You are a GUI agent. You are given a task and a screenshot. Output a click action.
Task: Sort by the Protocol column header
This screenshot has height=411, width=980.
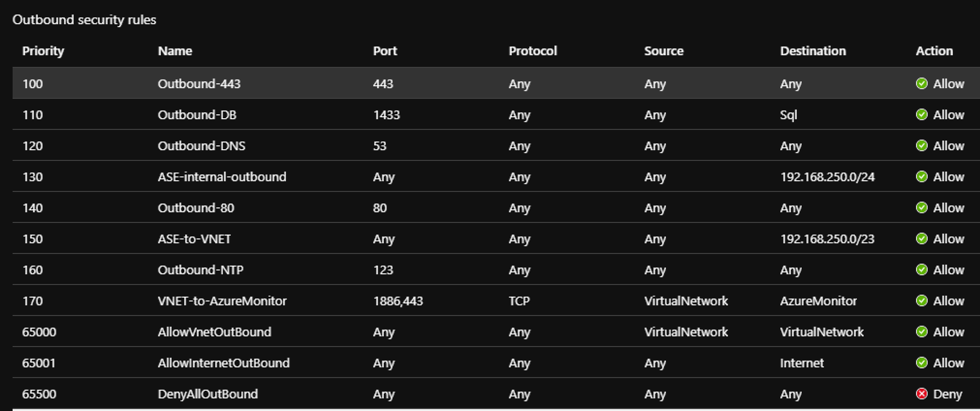533,51
